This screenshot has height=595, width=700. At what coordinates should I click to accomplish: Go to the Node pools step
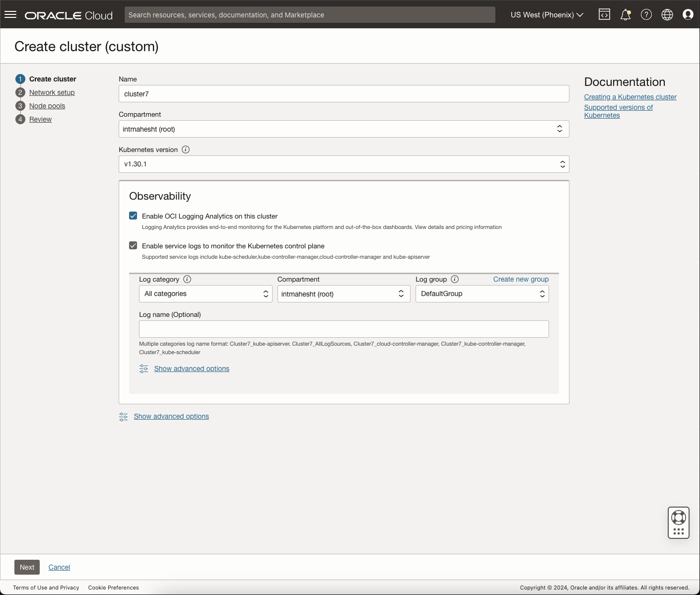point(47,106)
